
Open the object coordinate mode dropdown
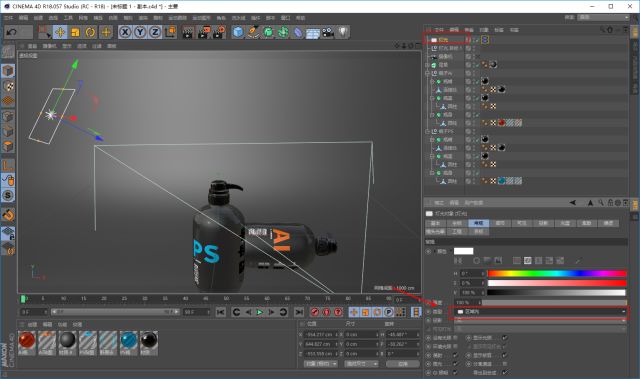click(321, 363)
